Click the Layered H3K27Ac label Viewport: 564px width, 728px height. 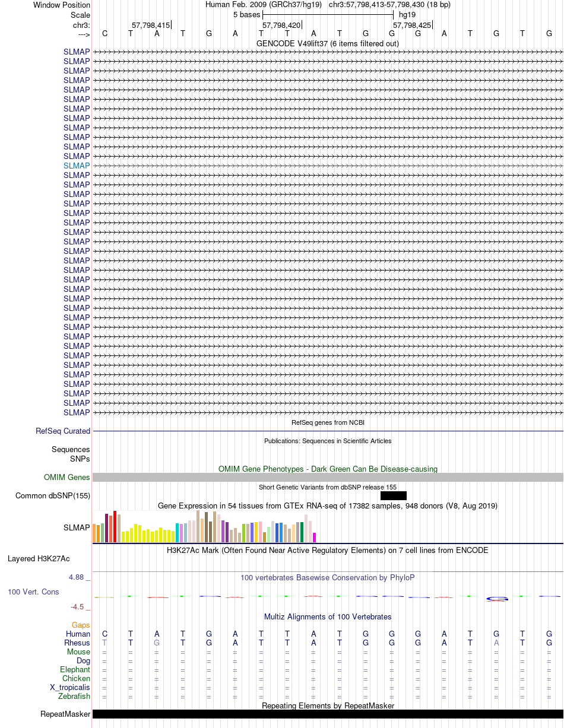point(39,559)
